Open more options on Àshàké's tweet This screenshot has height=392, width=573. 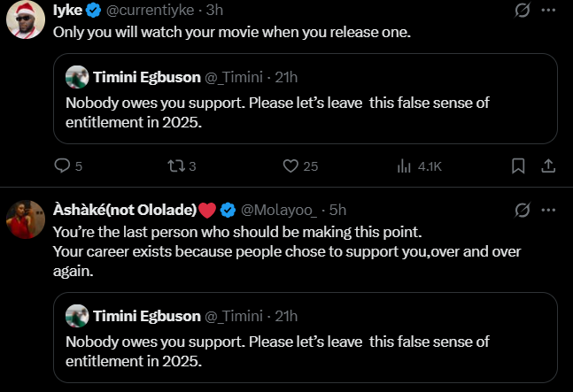coord(548,210)
